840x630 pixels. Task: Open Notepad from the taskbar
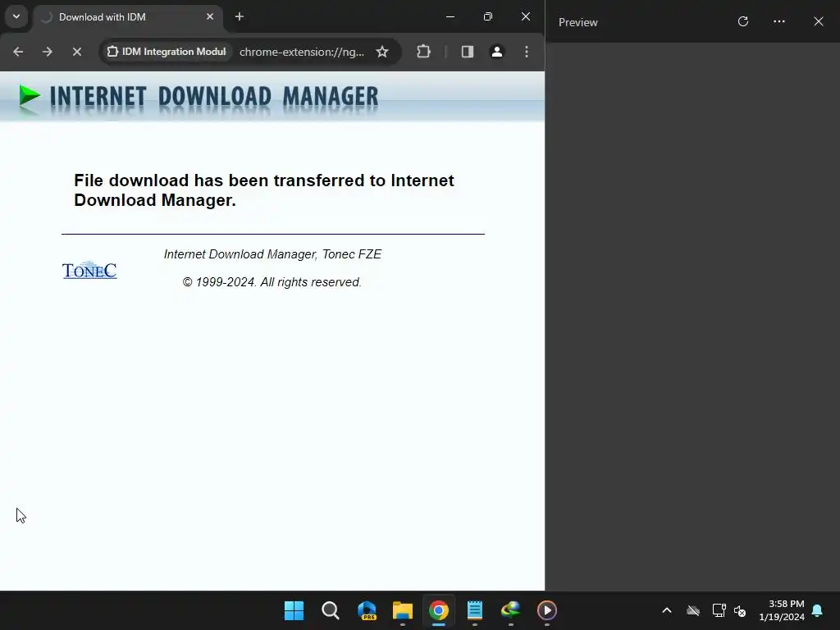(x=475, y=610)
